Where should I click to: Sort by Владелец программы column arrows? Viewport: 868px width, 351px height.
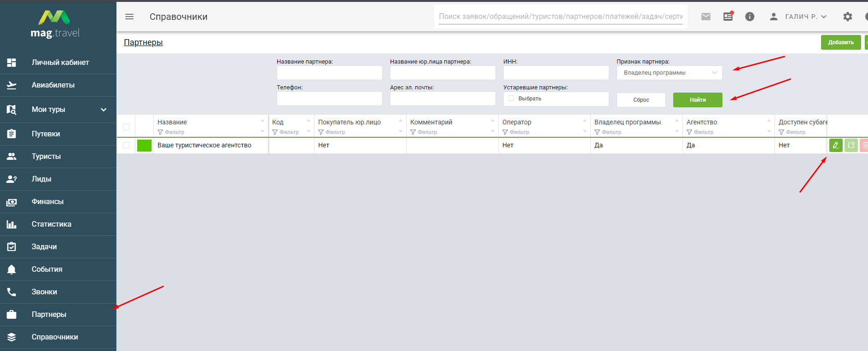(677, 126)
